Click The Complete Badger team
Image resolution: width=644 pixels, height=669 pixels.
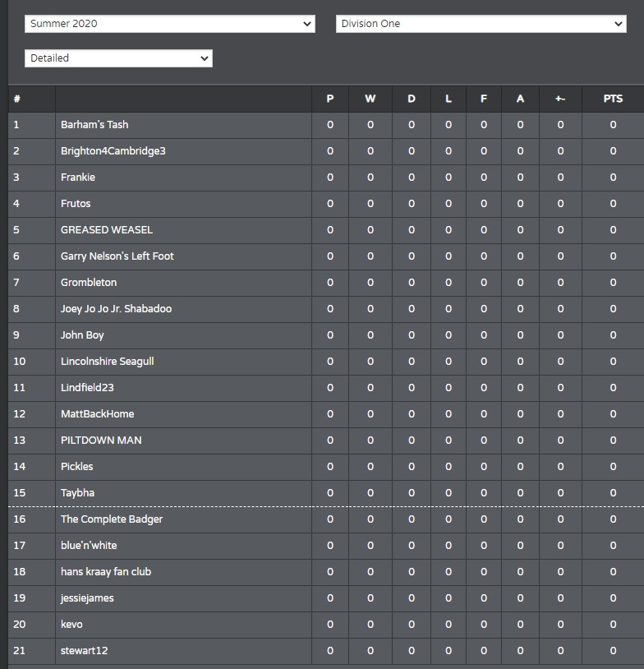click(112, 519)
